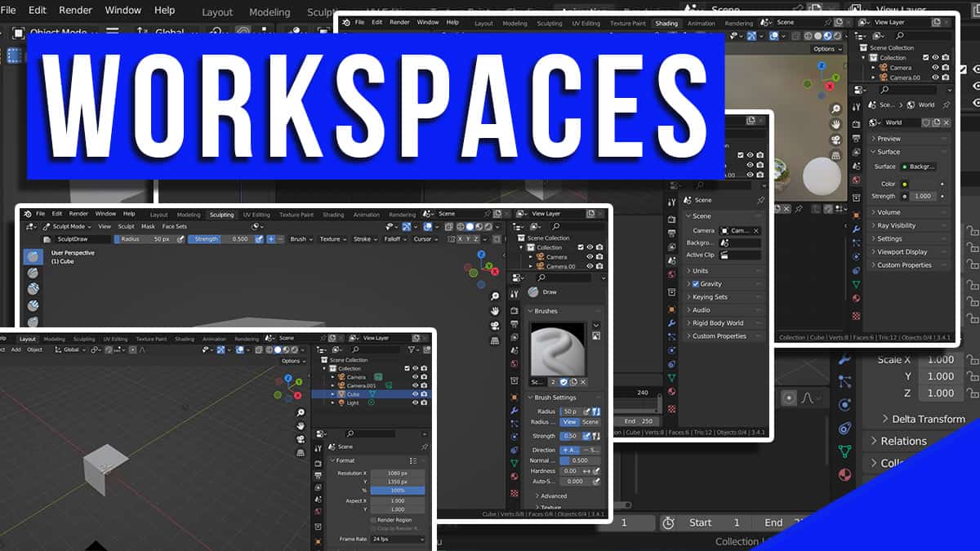Open the Brush dropdown in Sculpting header

click(x=301, y=239)
